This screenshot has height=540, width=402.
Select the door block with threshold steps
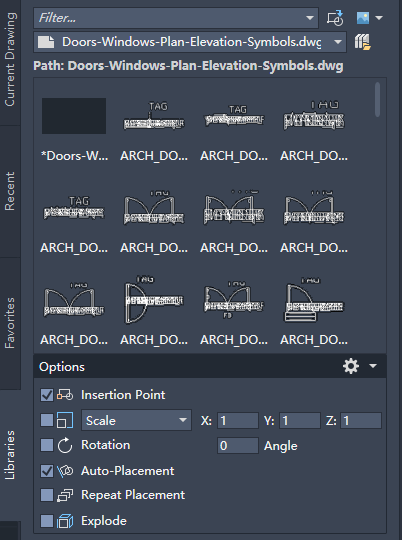click(x=313, y=300)
